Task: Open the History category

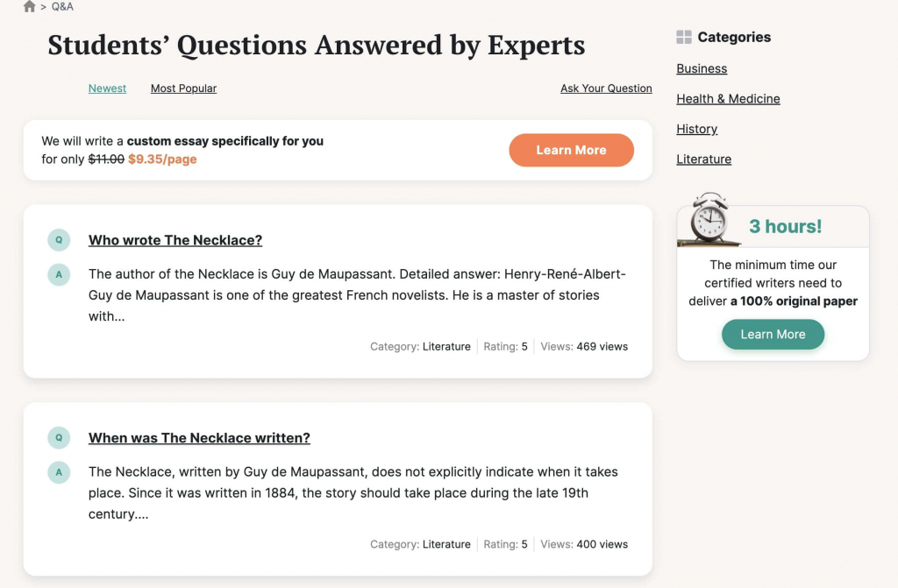Action: (x=696, y=129)
